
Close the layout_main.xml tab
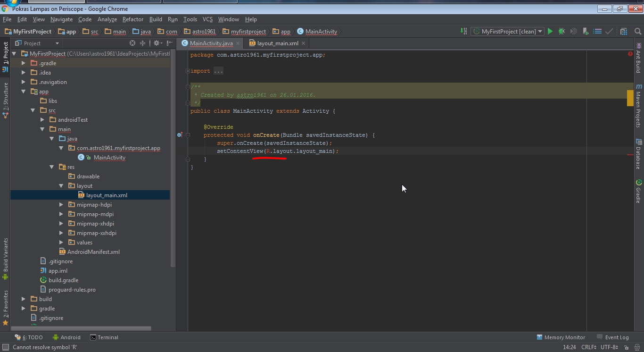tap(303, 43)
